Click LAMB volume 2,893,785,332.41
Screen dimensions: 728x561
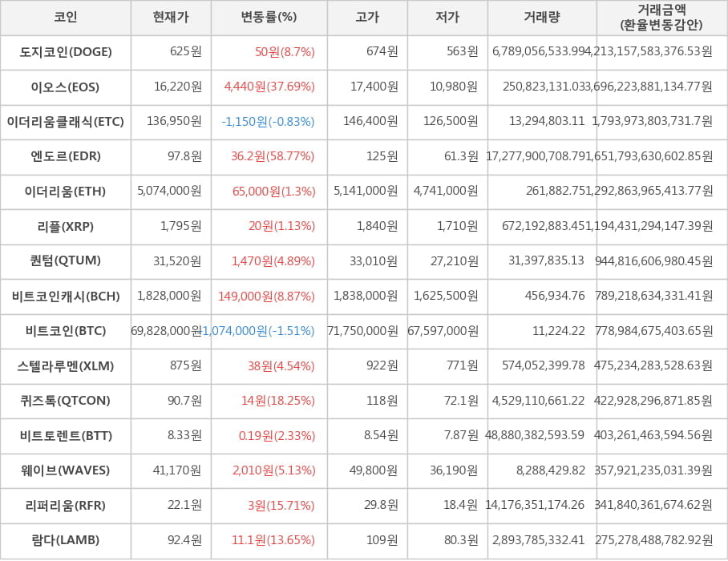(x=539, y=540)
